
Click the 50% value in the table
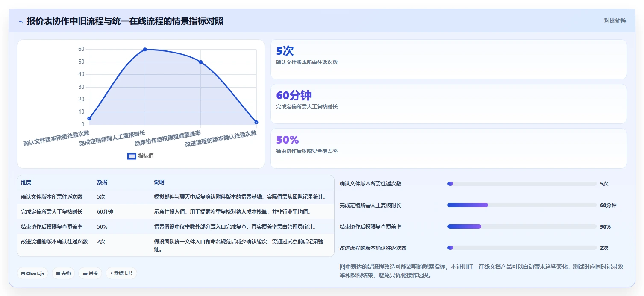pyautogui.click(x=102, y=226)
